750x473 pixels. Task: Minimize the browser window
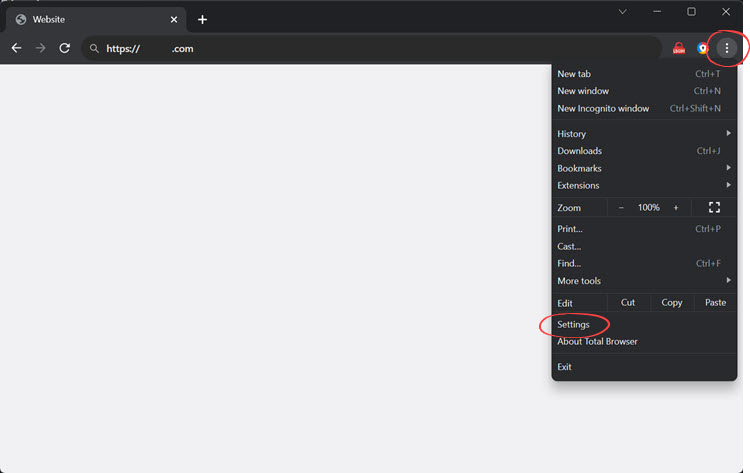pyautogui.click(x=657, y=11)
